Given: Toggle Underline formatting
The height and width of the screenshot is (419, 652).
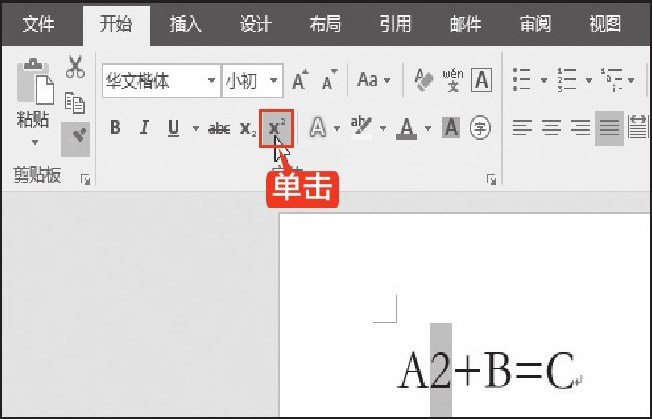Looking at the screenshot, I should pos(174,128).
